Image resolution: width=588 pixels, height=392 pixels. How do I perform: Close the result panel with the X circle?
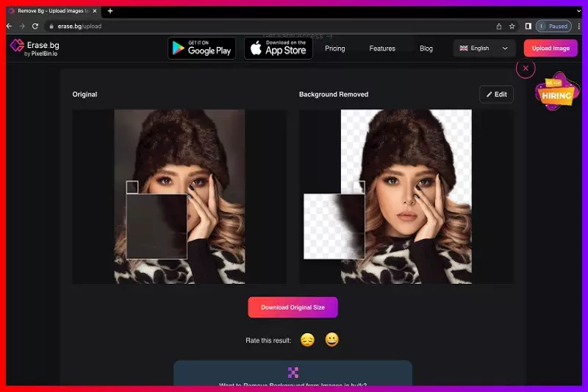[526, 68]
